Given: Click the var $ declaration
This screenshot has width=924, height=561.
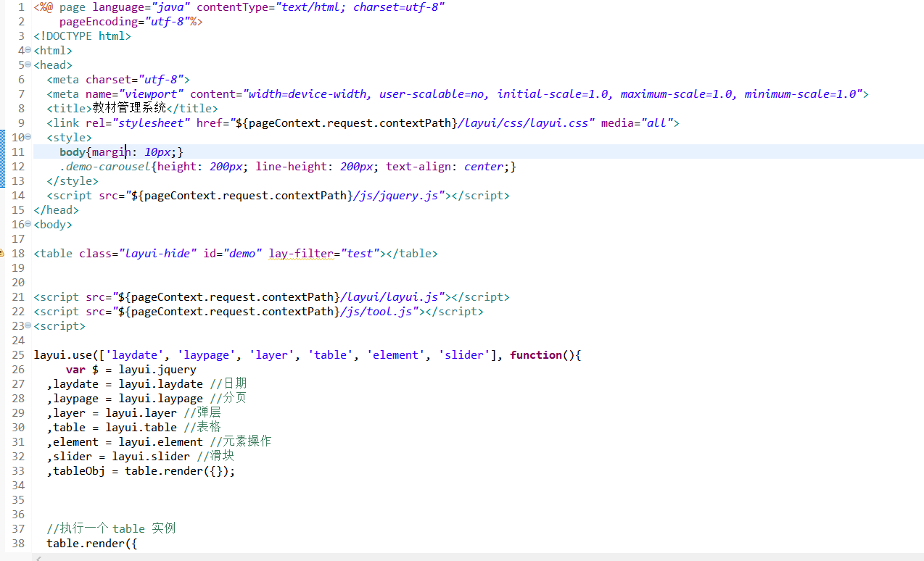Looking at the screenshot, I should (x=82, y=369).
